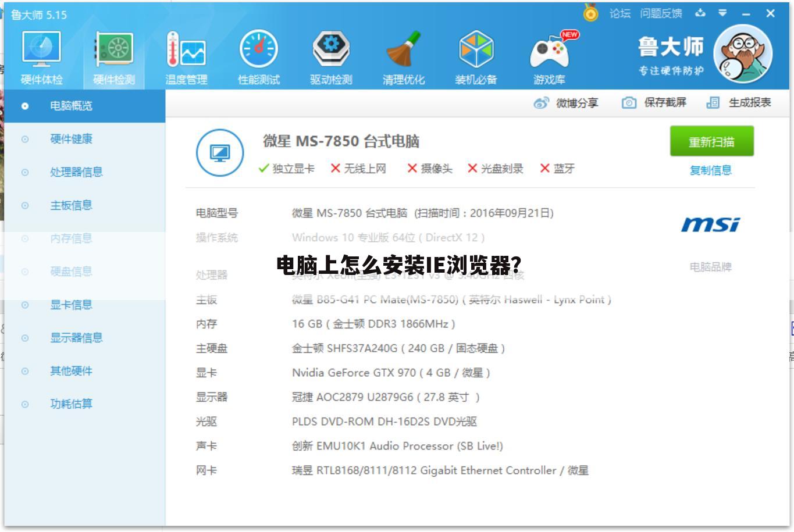Close the 鲁大师 window
The image size is (794, 532).
click(x=771, y=13)
